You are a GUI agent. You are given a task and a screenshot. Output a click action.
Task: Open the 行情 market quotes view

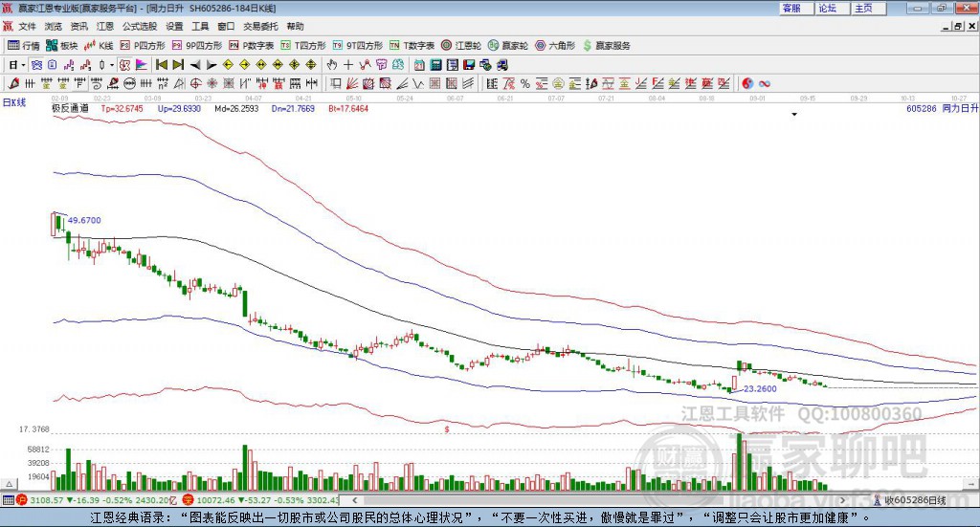(23, 46)
